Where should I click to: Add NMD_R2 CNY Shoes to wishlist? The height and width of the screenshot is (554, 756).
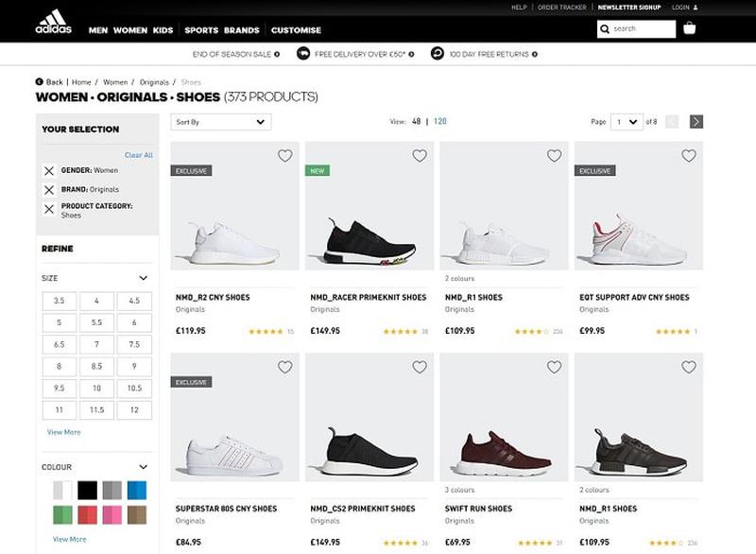pyautogui.click(x=285, y=156)
